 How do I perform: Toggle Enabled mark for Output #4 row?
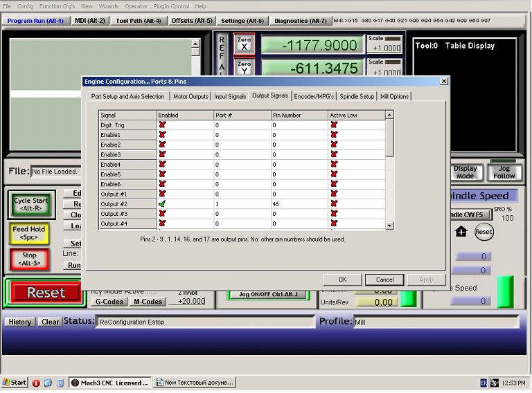(x=162, y=223)
